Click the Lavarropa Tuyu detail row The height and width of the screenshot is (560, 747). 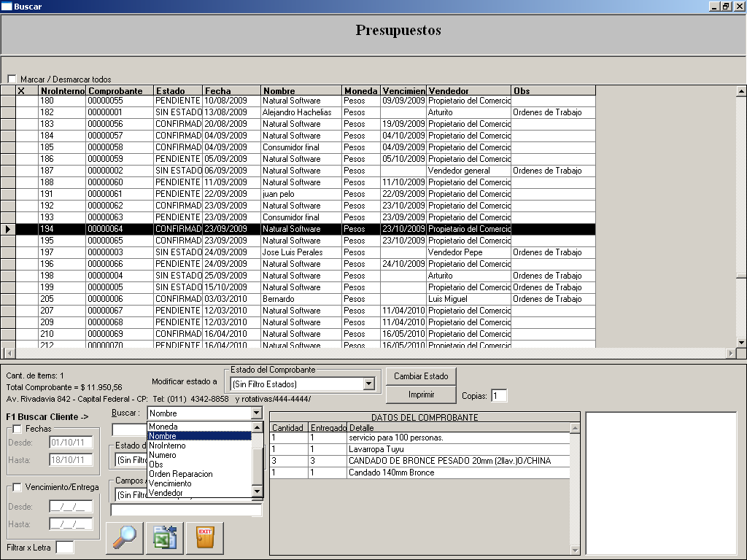tap(419, 449)
